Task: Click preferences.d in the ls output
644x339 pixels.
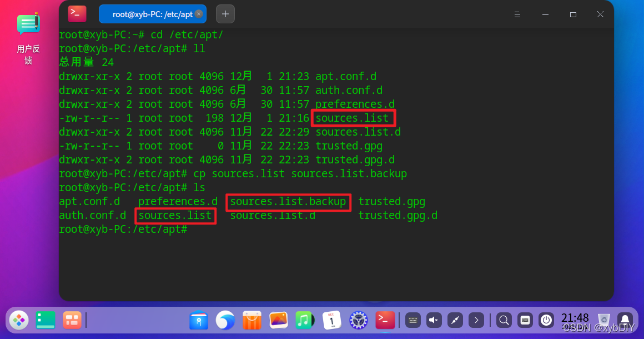Action: 178,202
